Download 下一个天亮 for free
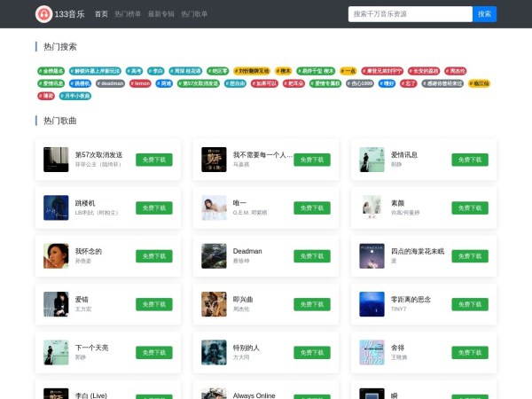Screen dimensions: 532x399 tap(153, 352)
